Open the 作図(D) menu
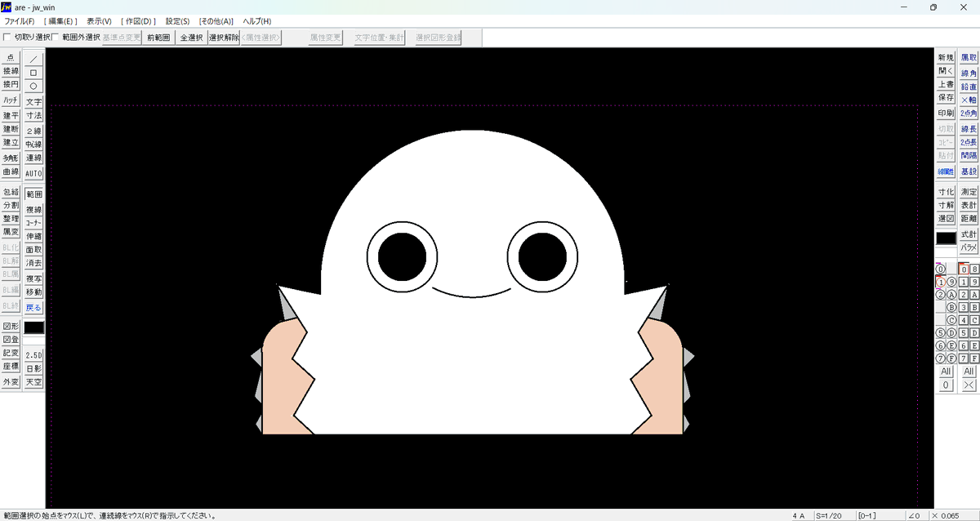The height and width of the screenshot is (521, 980). point(139,21)
